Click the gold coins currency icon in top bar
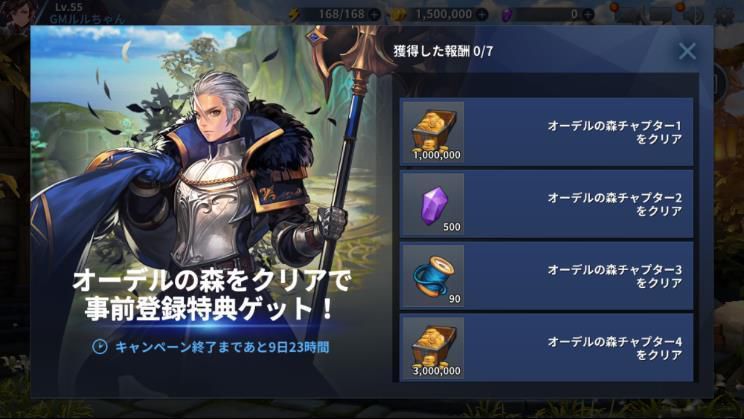744x419 pixels. pyautogui.click(x=399, y=15)
